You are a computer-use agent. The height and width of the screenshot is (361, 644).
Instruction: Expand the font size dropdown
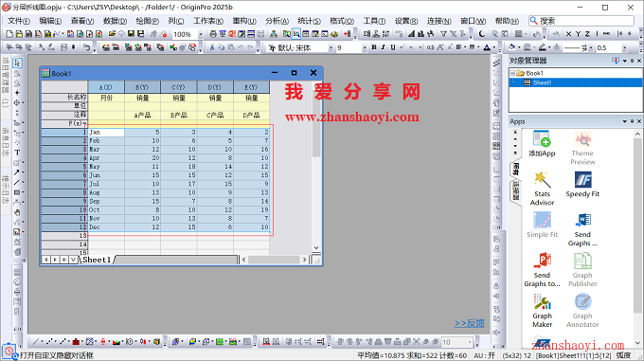364,48
